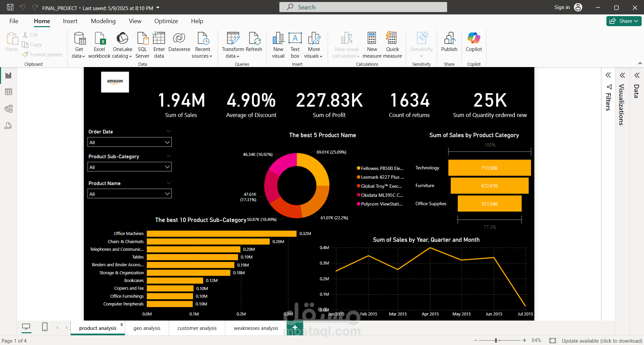Click the Amazon logo image
This screenshot has height=345, width=644.
coord(115,82)
